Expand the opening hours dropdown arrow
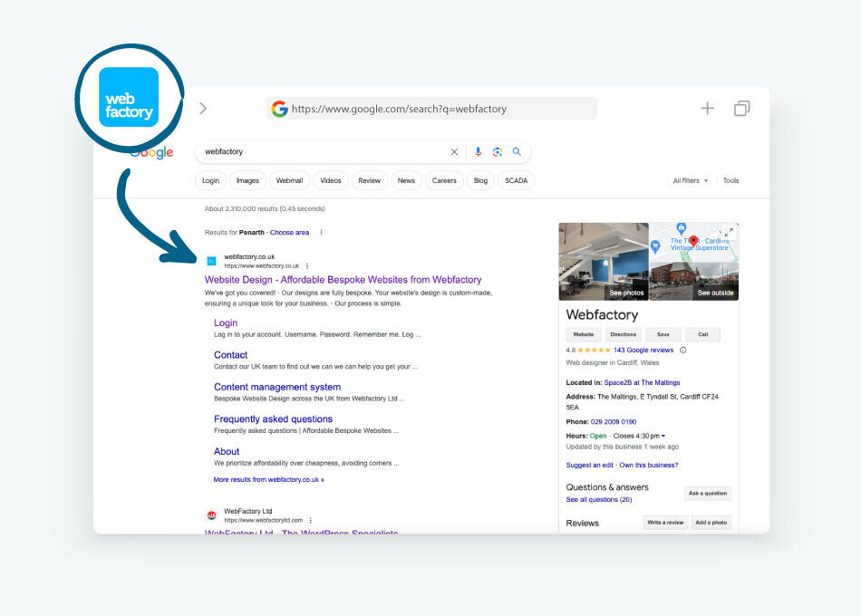The image size is (861, 616). [x=663, y=436]
